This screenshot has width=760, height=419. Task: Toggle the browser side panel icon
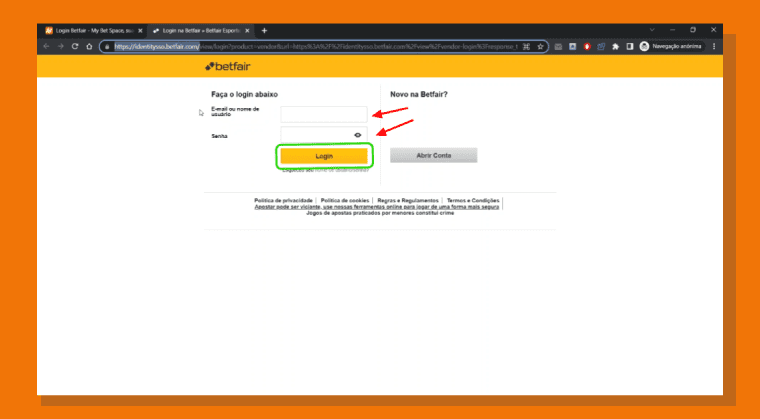click(x=630, y=47)
